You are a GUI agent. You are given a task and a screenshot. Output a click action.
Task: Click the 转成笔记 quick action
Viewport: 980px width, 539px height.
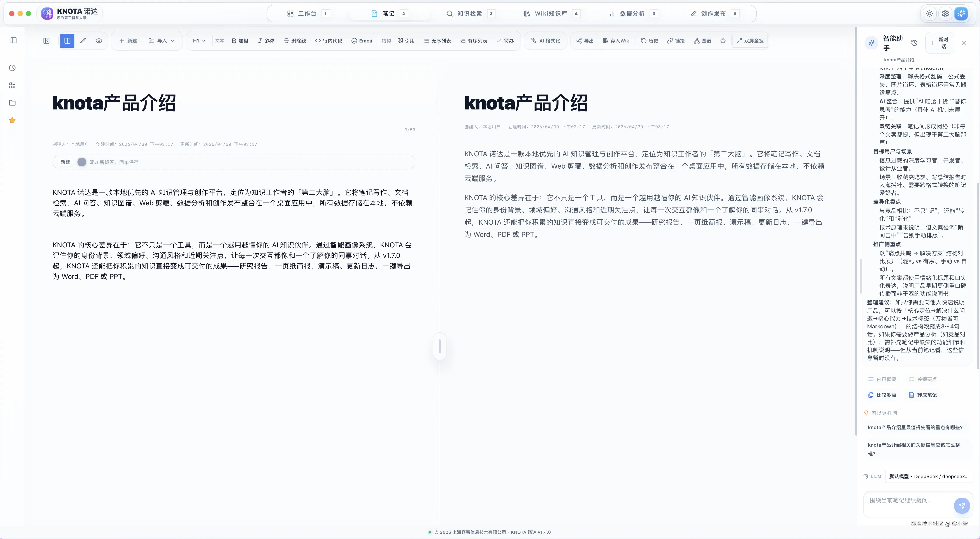(923, 395)
